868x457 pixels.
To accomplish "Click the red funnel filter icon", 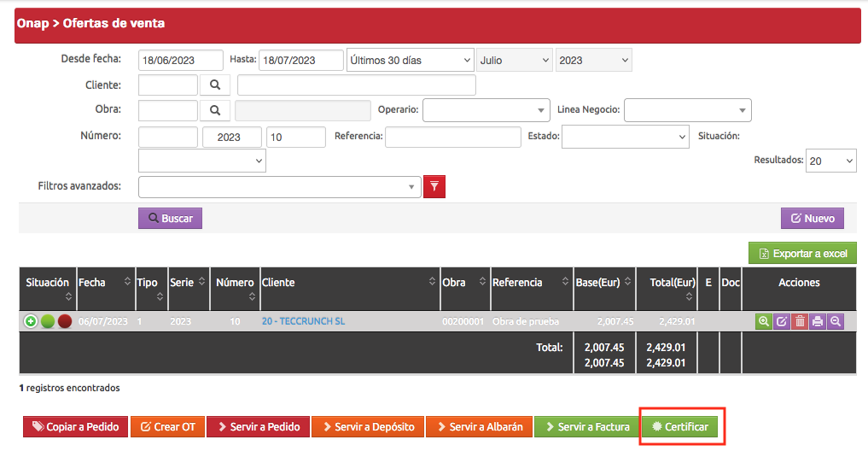I will pos(434,187).
